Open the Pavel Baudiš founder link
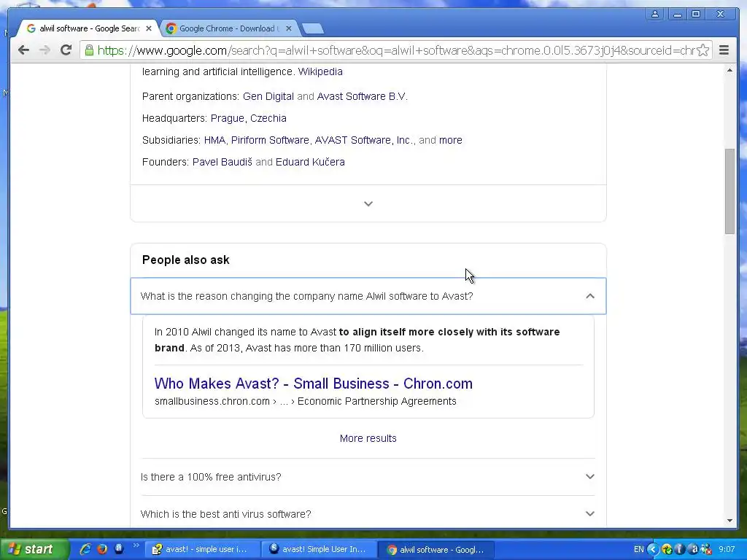747x560 pixels. click(x=222, y=162)
